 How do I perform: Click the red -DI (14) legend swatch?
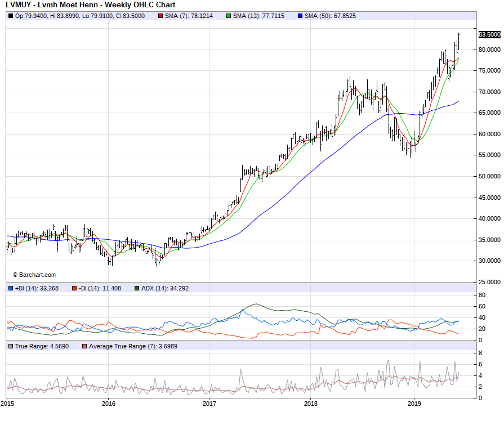tap(74, 288)
